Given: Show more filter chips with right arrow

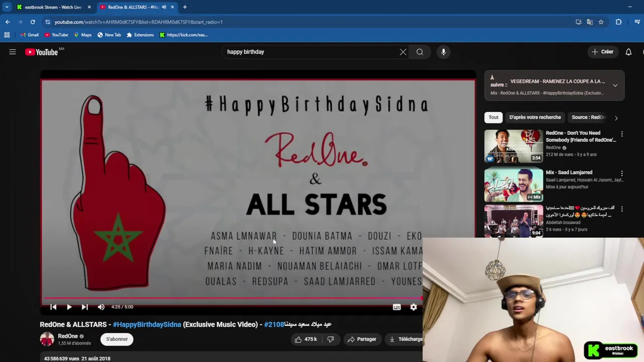Looking at the screenshot, I should pos(616,118).
